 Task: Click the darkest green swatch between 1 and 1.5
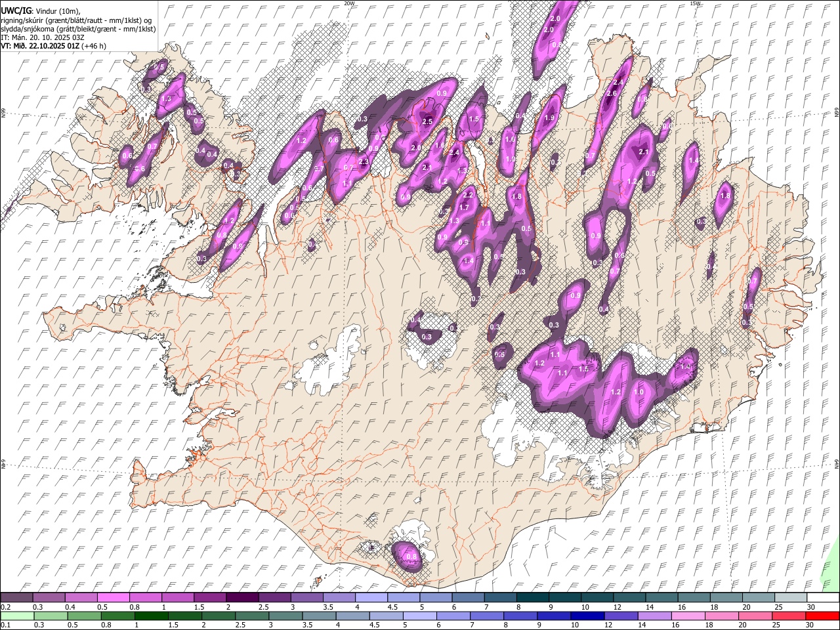point(151,616)
